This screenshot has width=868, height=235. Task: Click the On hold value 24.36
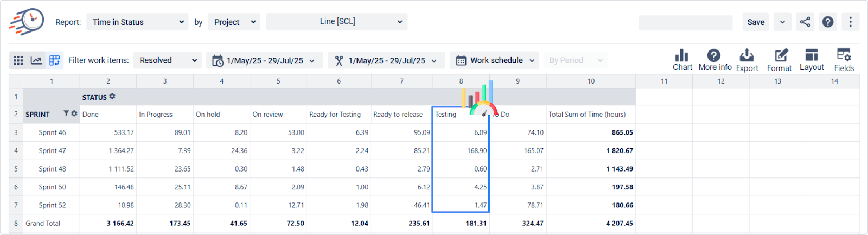[221, 150]
